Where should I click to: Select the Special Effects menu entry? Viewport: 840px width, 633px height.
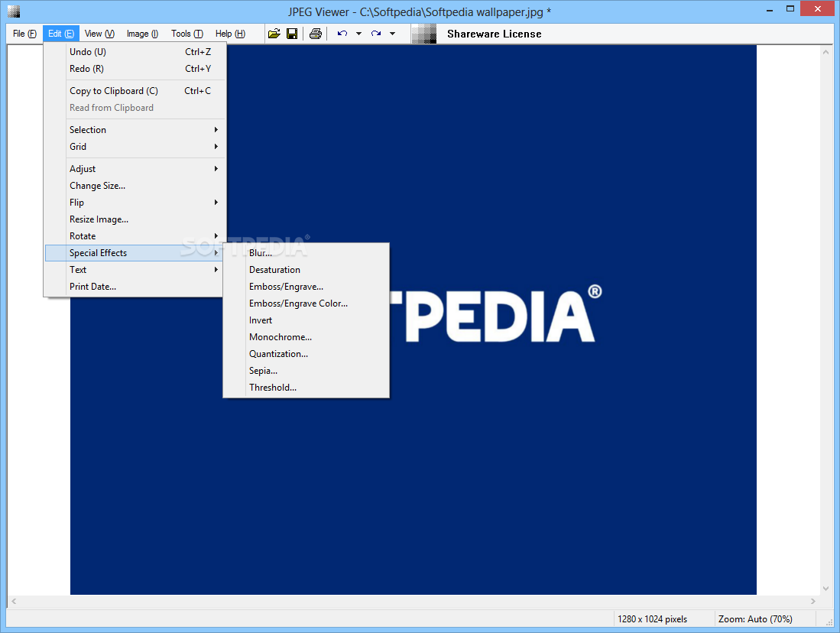tap(135, 253)
